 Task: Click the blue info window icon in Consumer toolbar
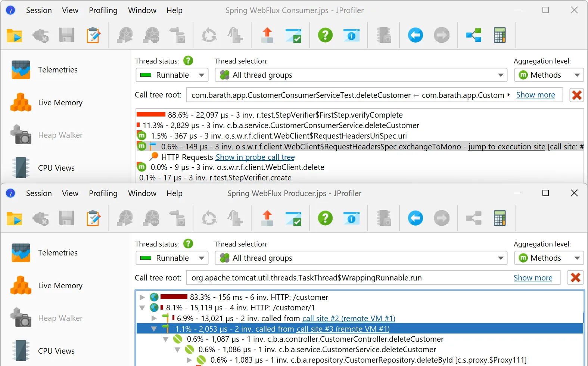351,35
